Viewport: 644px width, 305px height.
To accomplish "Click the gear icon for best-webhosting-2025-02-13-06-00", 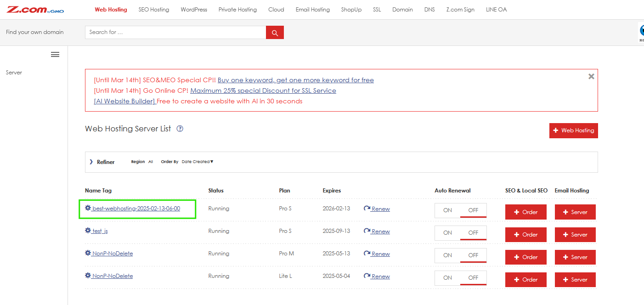I will tap(88, 208).
